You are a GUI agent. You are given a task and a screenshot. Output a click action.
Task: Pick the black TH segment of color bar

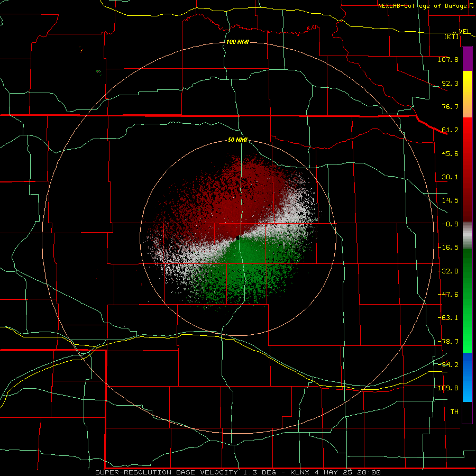467,412
